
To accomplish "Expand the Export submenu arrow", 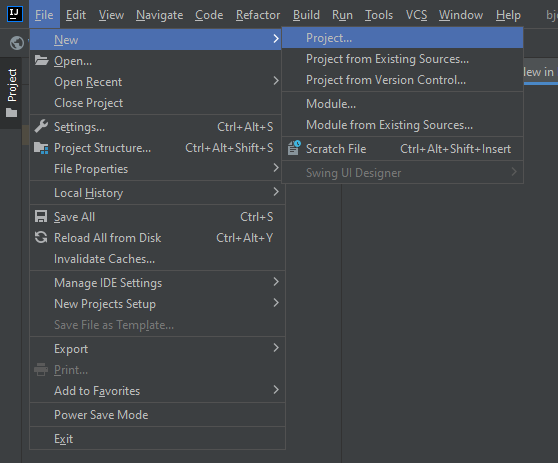I will 276,348.
